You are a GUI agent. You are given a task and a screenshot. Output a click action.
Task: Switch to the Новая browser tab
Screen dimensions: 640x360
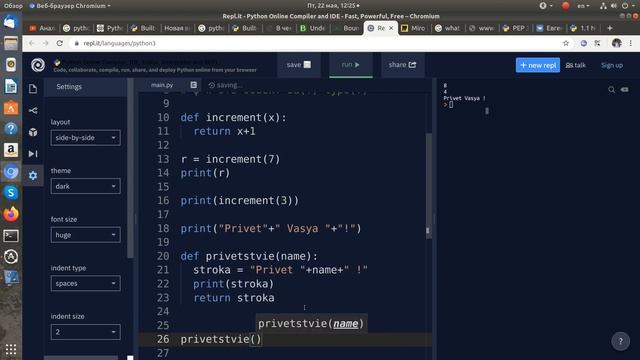point(176,28)
